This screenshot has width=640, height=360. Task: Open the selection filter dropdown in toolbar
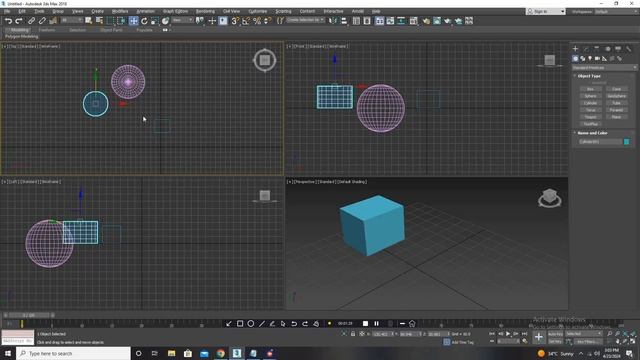(72, 20)
